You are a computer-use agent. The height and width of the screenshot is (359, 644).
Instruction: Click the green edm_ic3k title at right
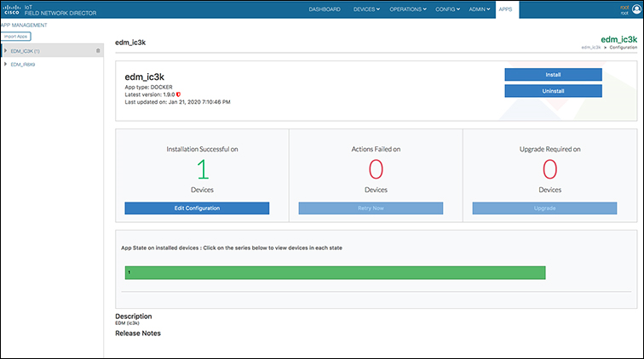pos(619,39)
